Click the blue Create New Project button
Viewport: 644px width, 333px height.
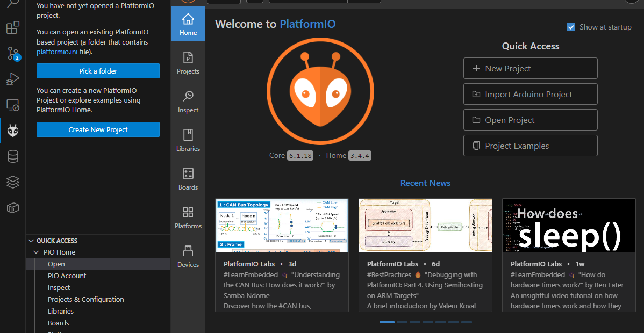(x=98, y=129)
